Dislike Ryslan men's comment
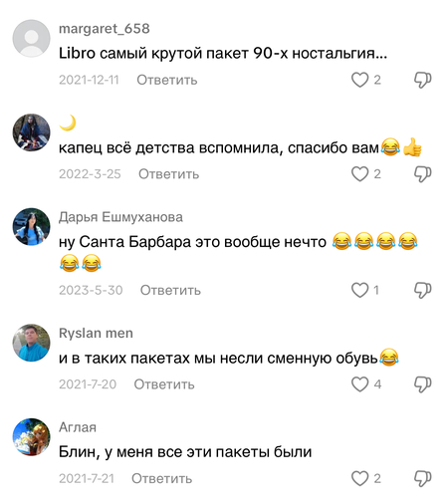The width and height of the screenshot is (448, 504). (x=422, y=384)
